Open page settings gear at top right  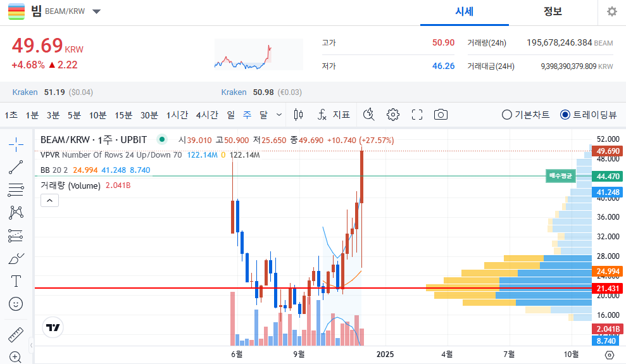pos(611,11)
